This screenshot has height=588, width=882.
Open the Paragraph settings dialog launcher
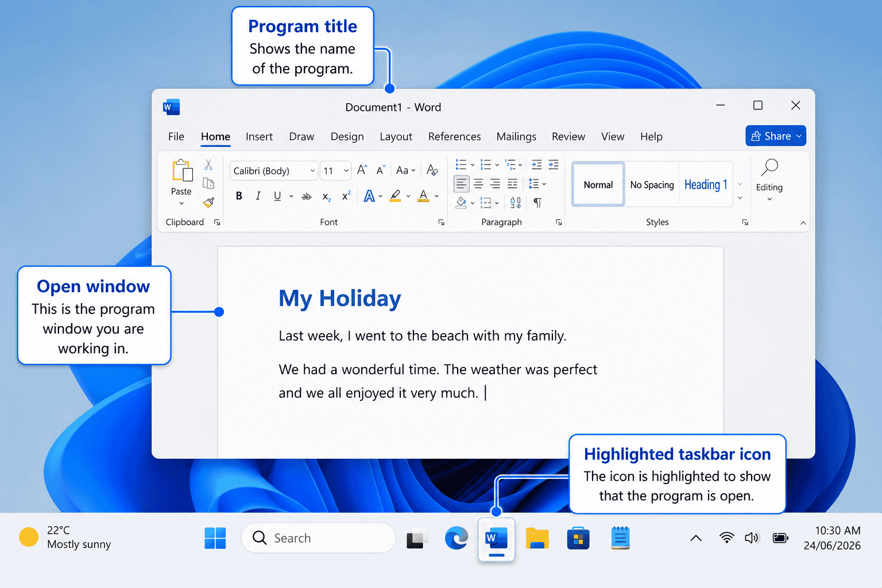(558, 222)
